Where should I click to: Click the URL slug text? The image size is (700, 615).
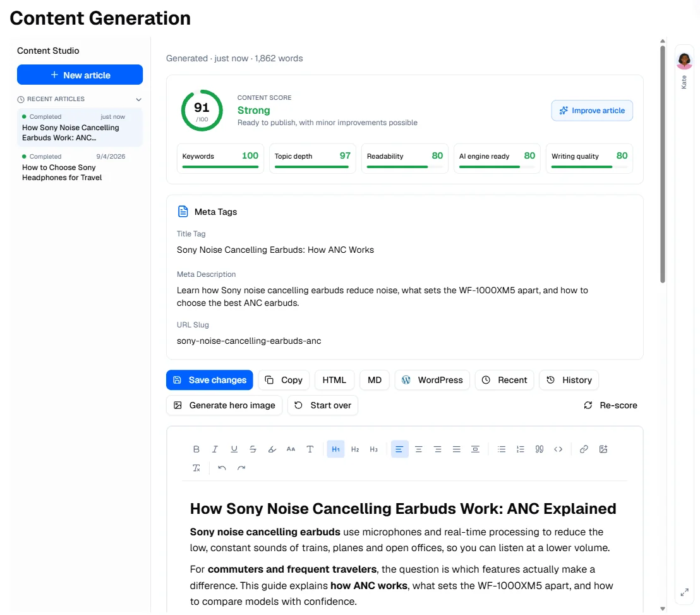point(249,341)
